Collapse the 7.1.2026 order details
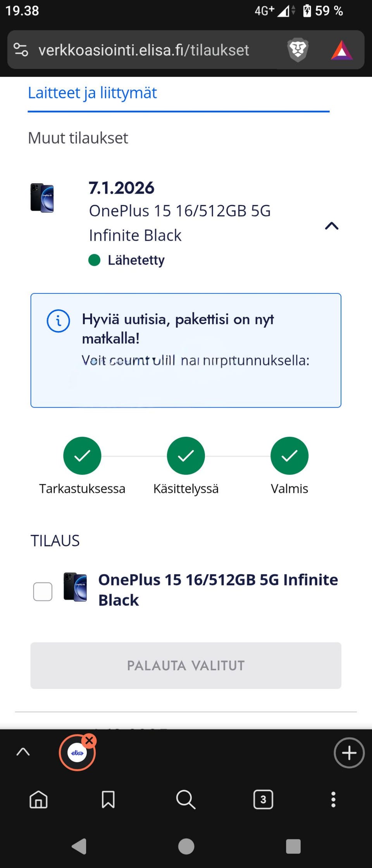This screenshot has height=868, width=372. point(332,226)
